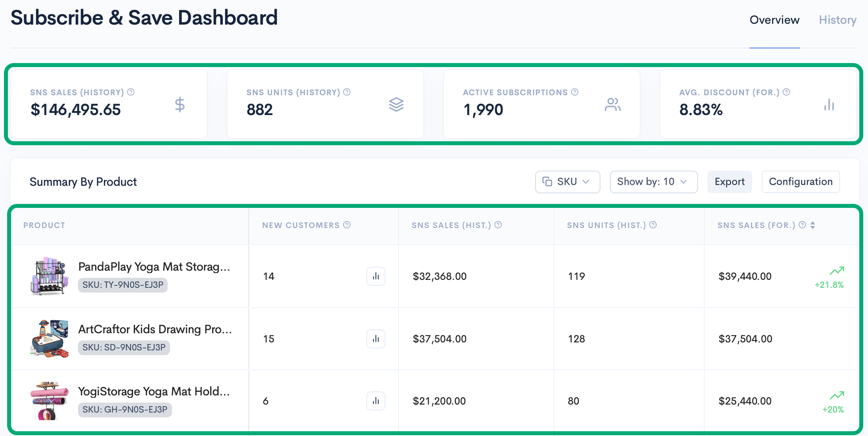Switch to the History tab
This screenshot has width=868, height=436.
(837, 20)
